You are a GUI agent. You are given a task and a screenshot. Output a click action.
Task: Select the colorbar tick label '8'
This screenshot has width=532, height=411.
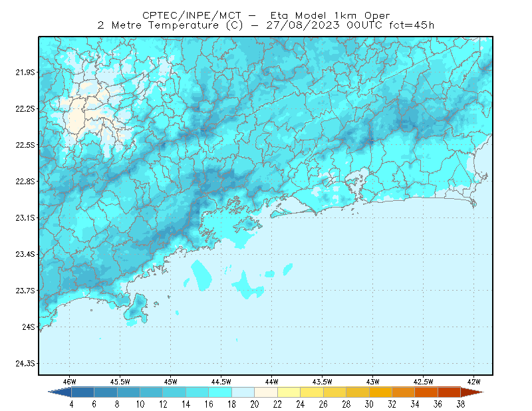[117, 404]
